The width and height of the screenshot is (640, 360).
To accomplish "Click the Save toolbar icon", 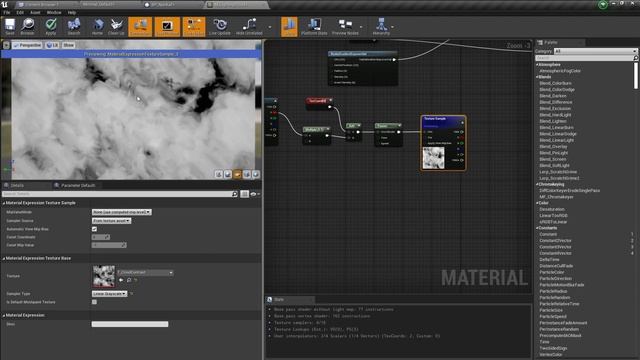I will [10, 27].
